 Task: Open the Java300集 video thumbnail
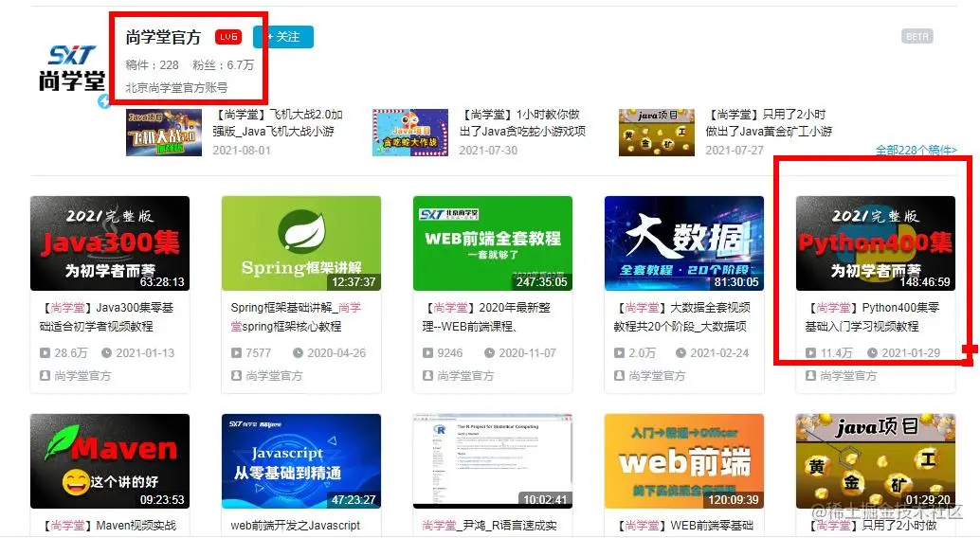pos(110,243)
